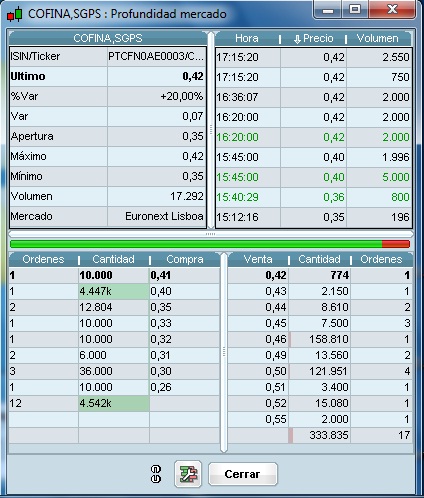Open the market depth settings tool icon
Screen dimensions: 424x498
[188, 474]
